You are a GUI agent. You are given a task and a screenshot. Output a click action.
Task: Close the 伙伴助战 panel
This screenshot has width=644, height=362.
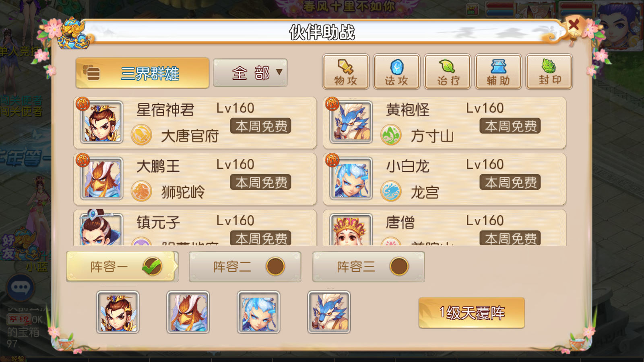(574, 25)
